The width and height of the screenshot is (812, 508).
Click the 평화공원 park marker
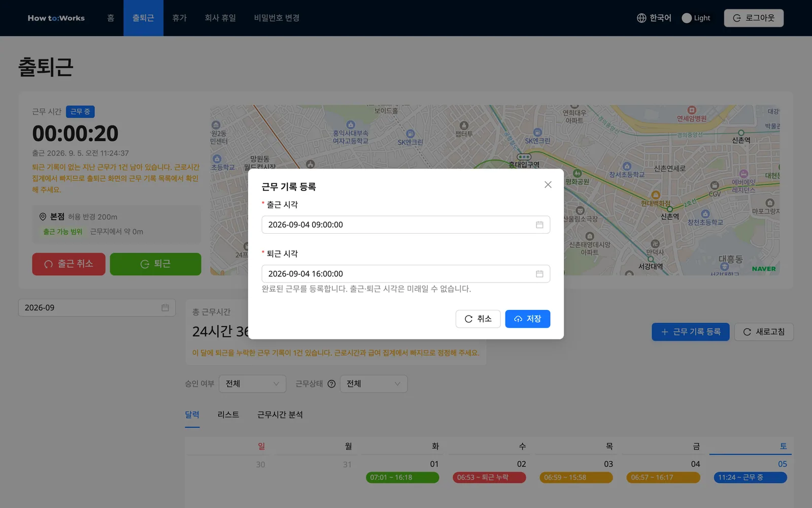coord(577,173)
